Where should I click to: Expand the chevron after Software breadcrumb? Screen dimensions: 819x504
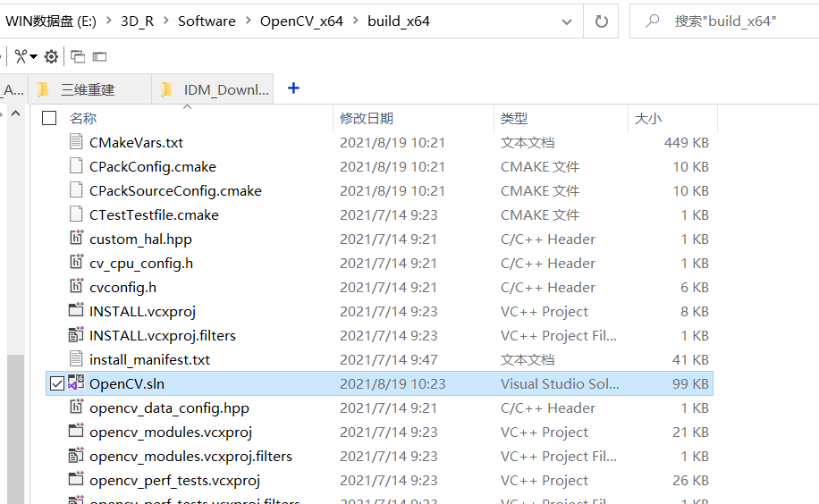[248, 21]
